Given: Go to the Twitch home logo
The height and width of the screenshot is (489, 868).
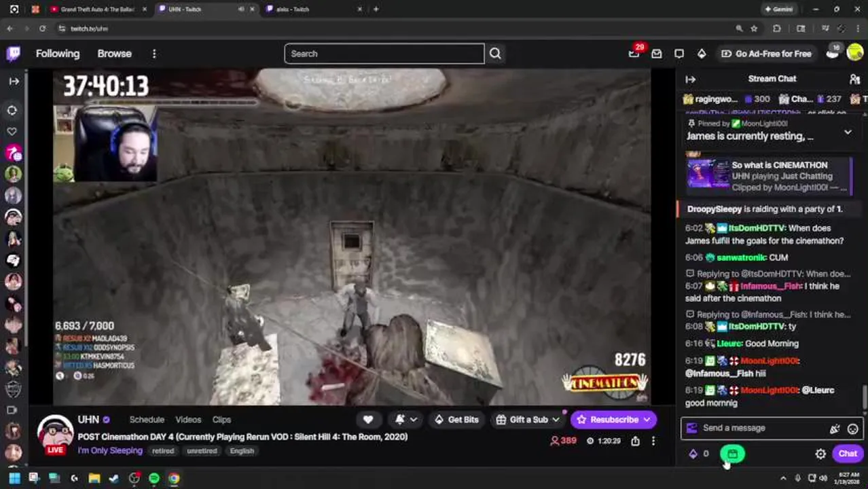Looking at the screenshot, I should coord(14,54).
